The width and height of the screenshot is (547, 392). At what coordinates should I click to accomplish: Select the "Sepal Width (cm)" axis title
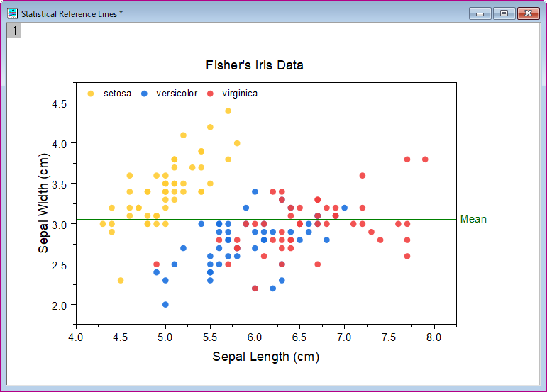[43, 203]
